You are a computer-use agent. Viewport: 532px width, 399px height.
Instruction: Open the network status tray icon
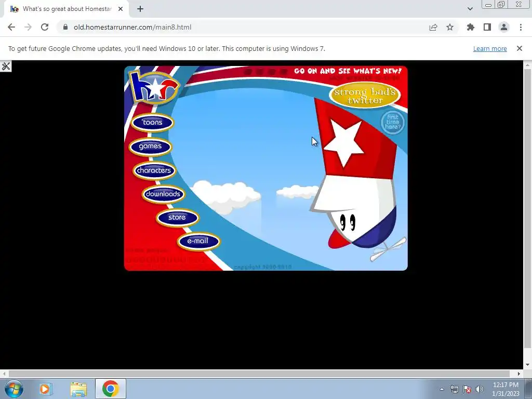pos(454,389)
